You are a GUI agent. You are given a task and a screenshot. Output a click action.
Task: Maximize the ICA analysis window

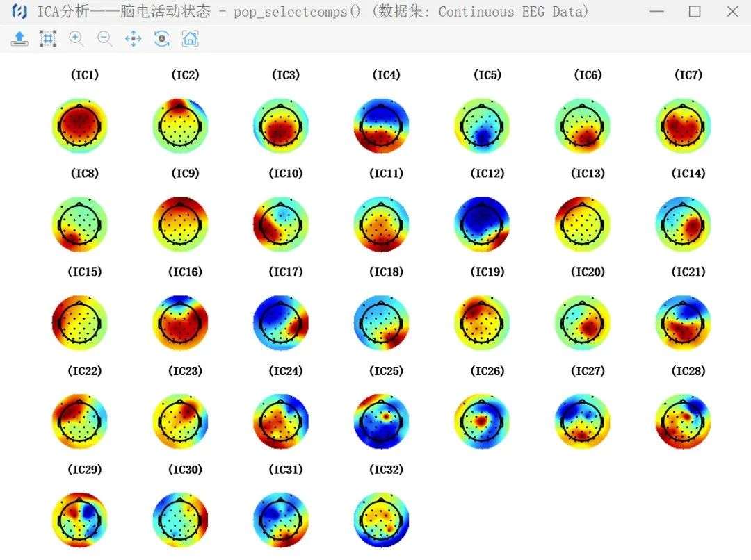pos(695,12)
